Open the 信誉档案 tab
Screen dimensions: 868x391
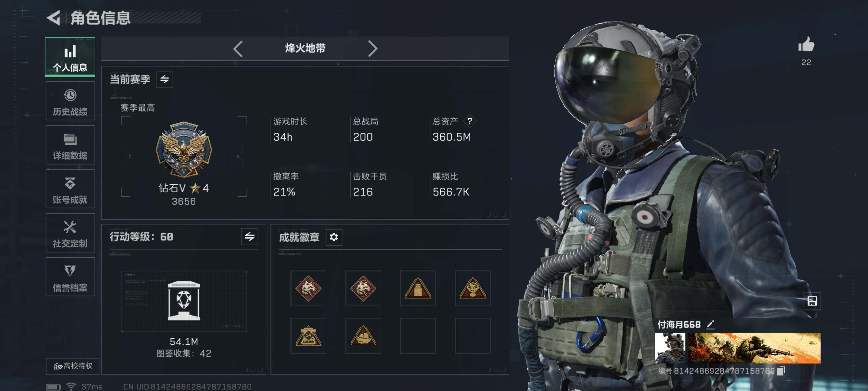coord(70,277)
